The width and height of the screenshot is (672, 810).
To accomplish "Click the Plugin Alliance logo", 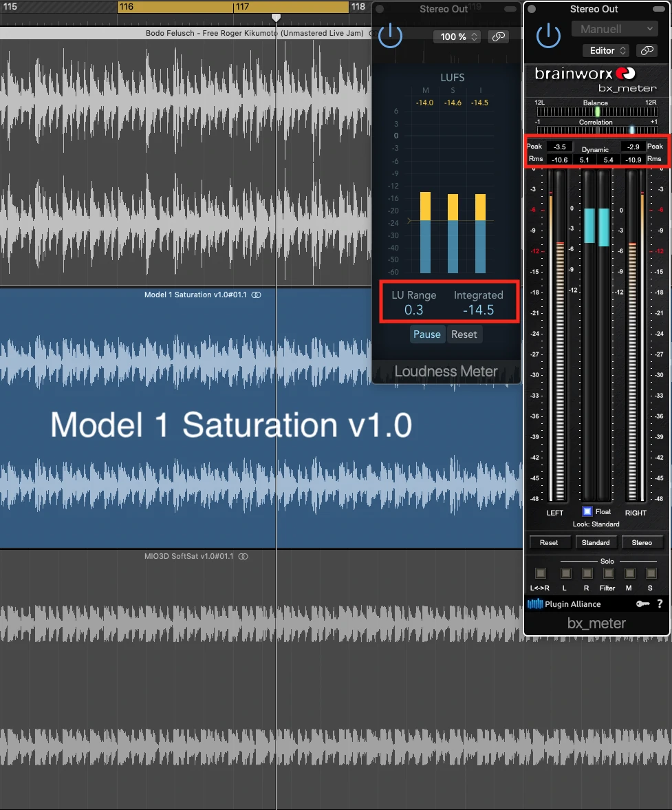I will click(564, 604).
